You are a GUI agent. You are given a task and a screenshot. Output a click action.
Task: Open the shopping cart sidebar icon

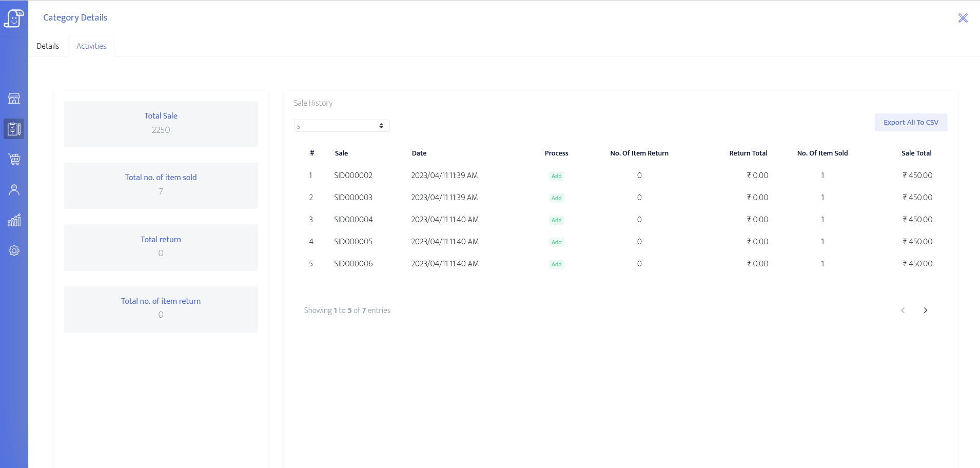click(14, 160)
